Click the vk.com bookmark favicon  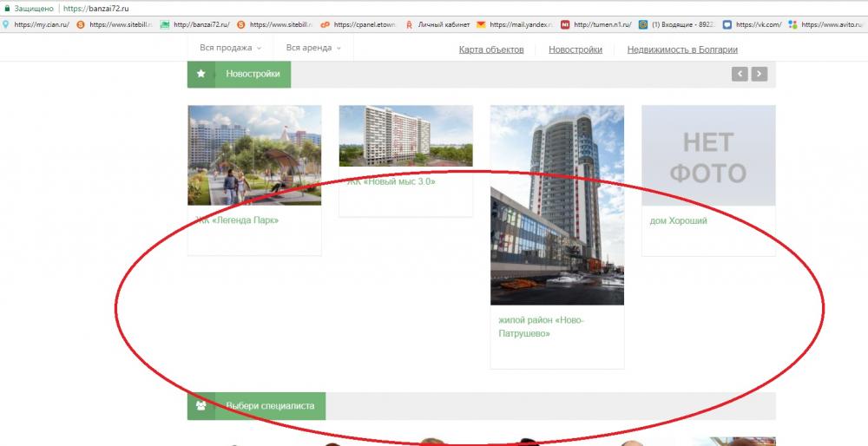tap(727, 24)
